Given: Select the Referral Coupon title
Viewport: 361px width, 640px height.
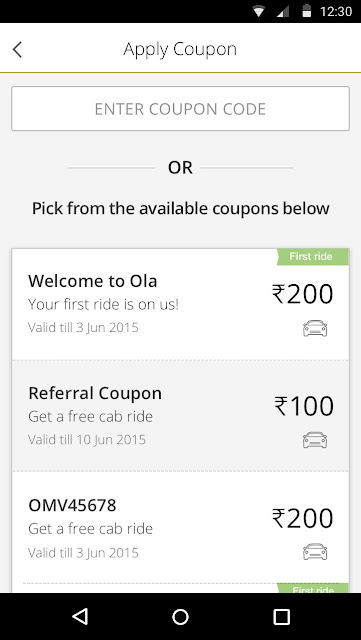Looking at the screenshot, I should 95,393.
